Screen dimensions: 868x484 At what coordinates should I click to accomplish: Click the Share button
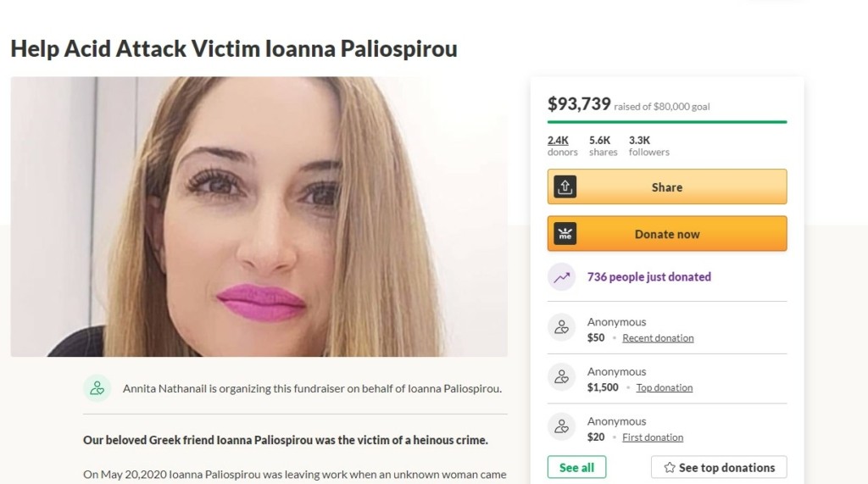tap(667, 186)
